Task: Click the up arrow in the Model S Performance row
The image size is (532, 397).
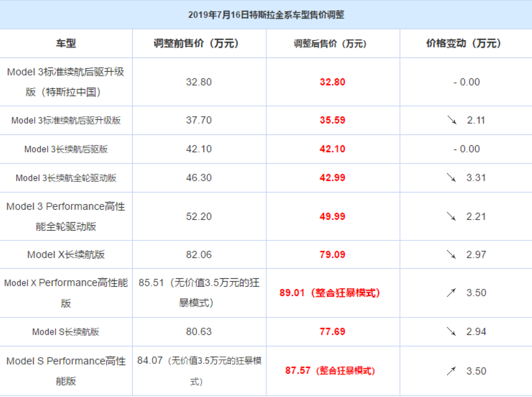Action: 451,371
